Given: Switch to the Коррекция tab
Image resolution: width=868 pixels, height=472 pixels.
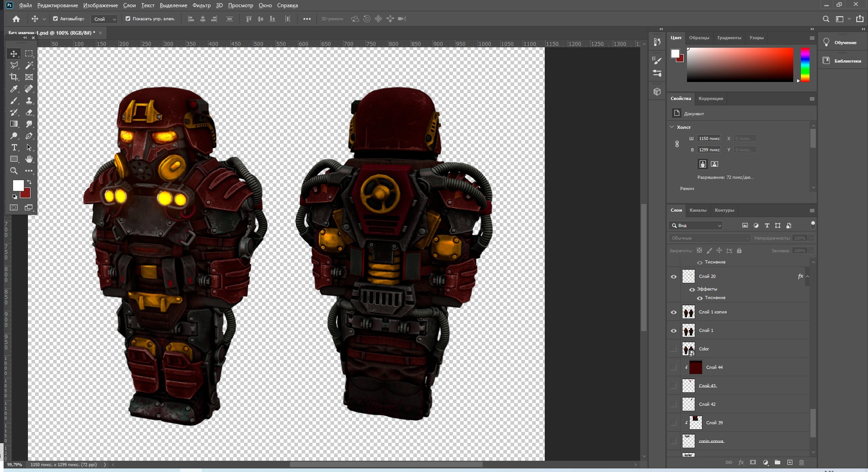Looking at the screenshot, I should [711, 99].
